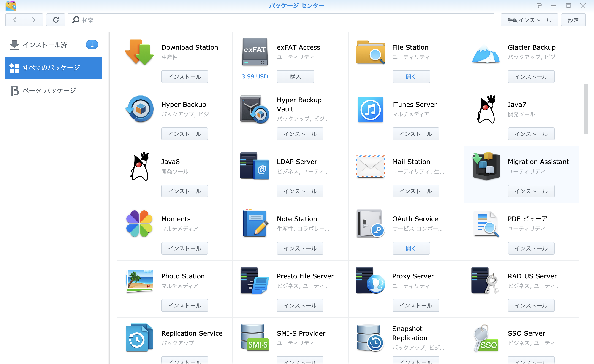Screen dimensions: 594x364
Task: Click the Hyper Backup Vault safe icon
Action: click(255, 109)
